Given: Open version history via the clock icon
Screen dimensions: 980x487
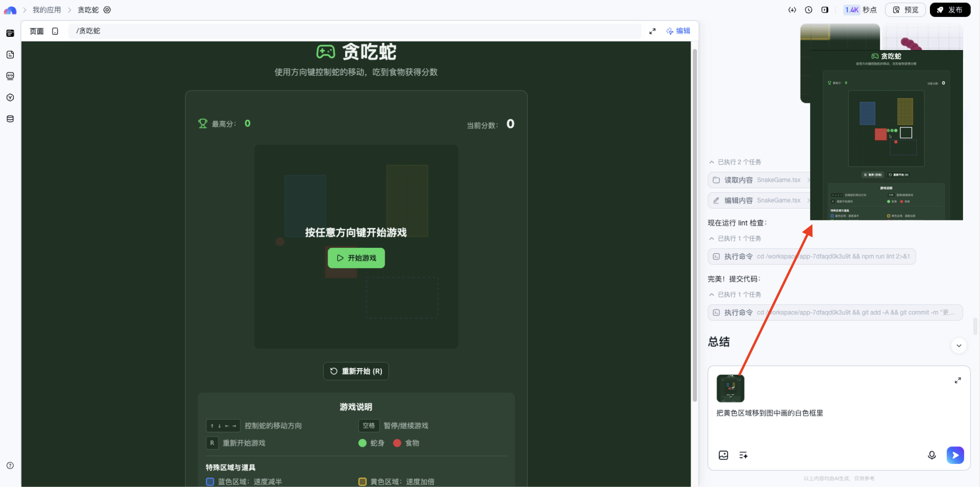Looking at the screenshot, I should point(809,9).
